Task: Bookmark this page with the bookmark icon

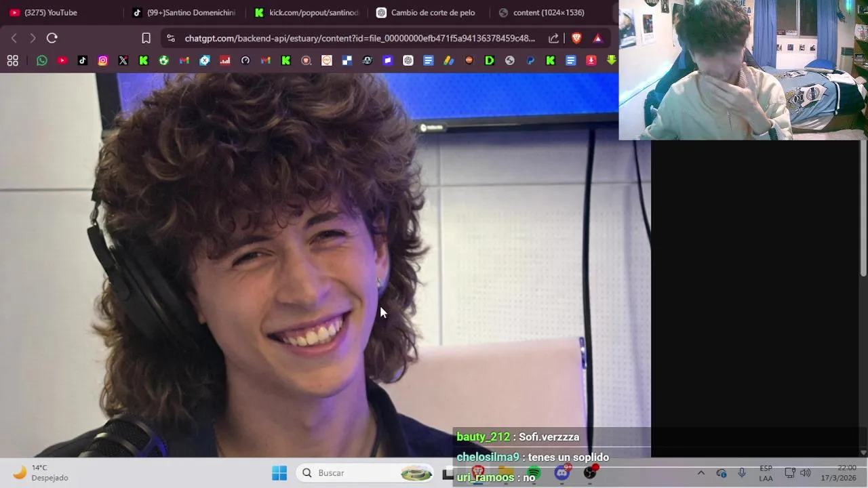Action: (x=146, y=38)
